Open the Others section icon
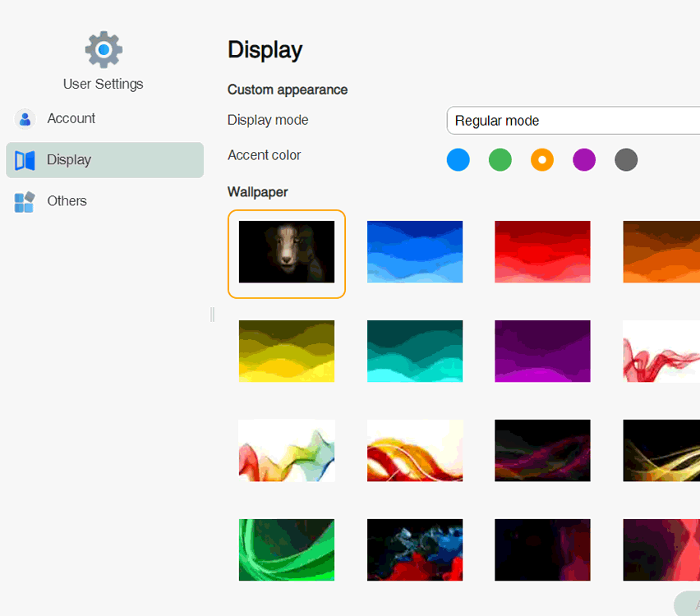Viewport: 700px width, 616px height. (x=25, y=202)
